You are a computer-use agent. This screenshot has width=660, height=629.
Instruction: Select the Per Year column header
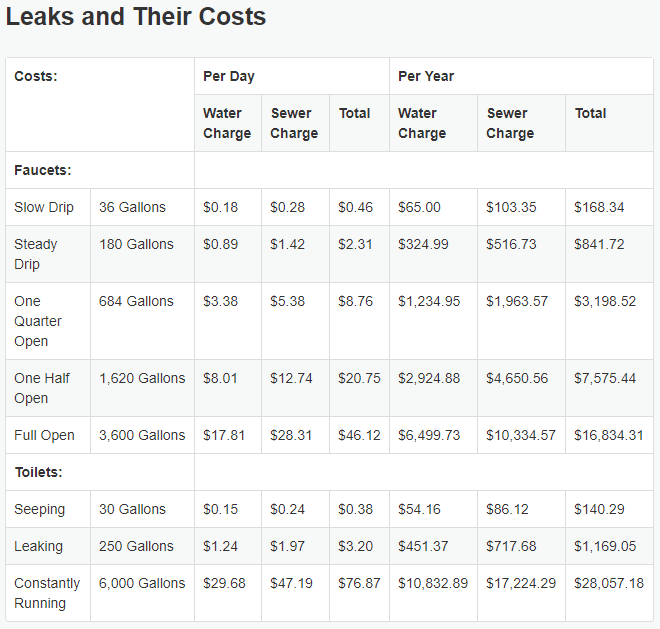[x=521, y=76]
